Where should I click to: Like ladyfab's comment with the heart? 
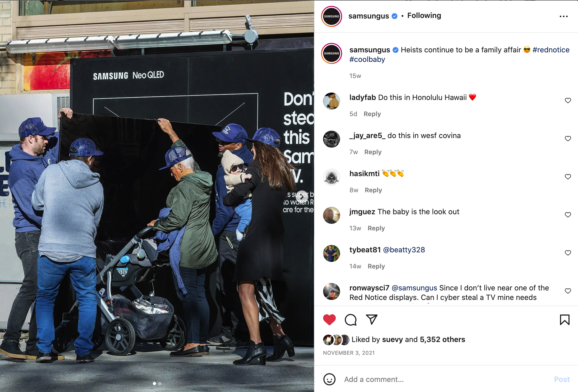[x=568, y=101]
